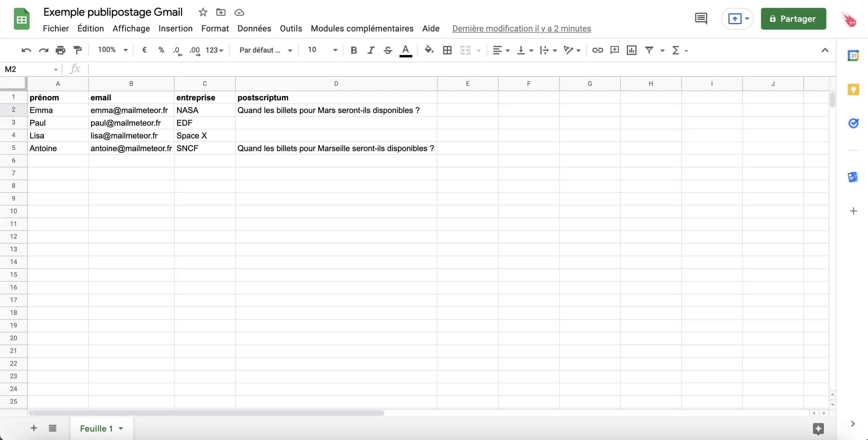Click the green Partager button
This screenshot has height=440, width=868.
tap(793, 18)
